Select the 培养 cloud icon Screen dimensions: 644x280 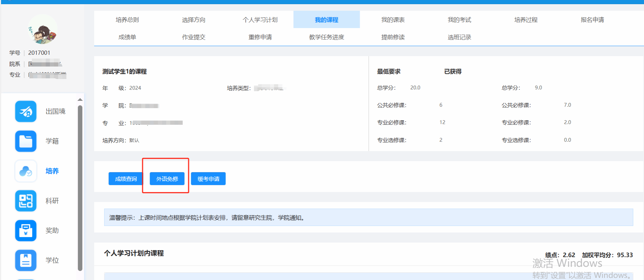[x=26, y=171]
